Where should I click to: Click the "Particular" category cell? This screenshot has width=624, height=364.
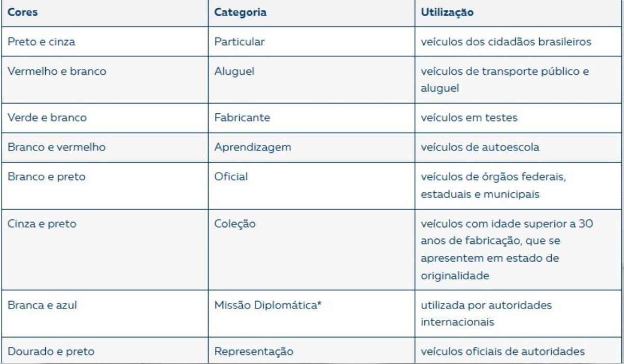(x=239, y=42)
